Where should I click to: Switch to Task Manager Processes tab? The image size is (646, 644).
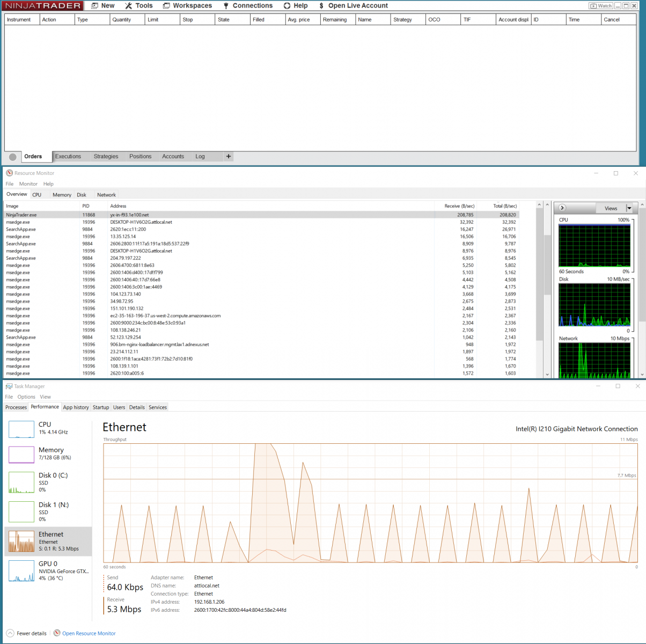[x=16, y=407]
